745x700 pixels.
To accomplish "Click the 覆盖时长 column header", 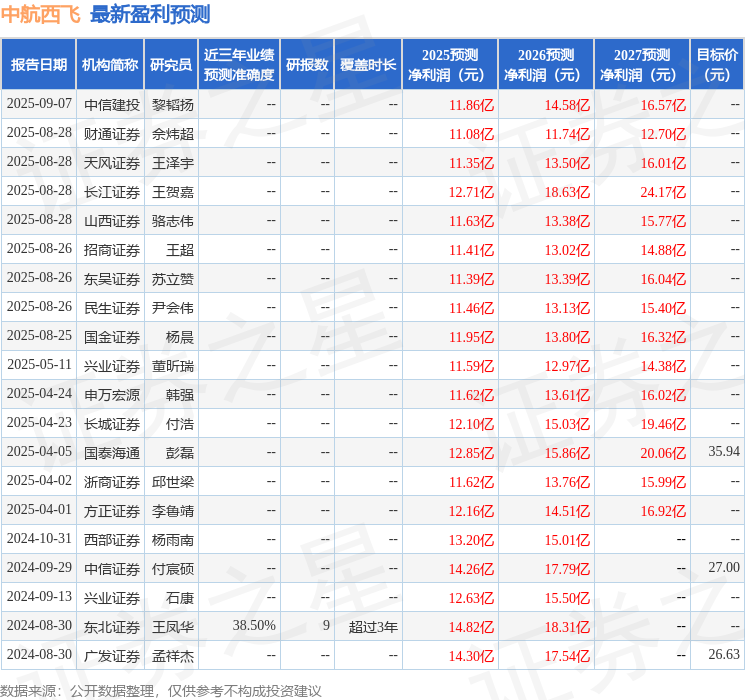I will tap(368, 65).
